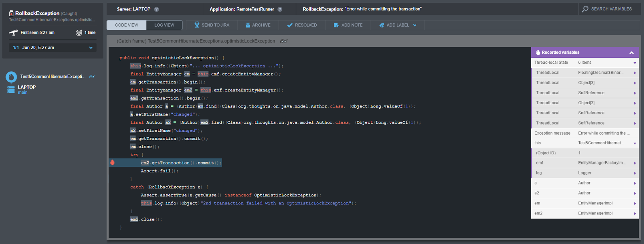Add a note to the exception

tap(348, 25)
